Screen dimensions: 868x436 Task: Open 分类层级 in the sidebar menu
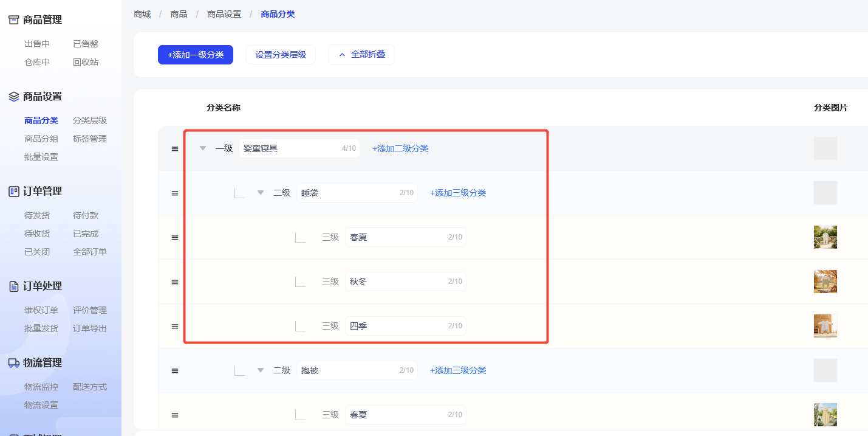90,120
